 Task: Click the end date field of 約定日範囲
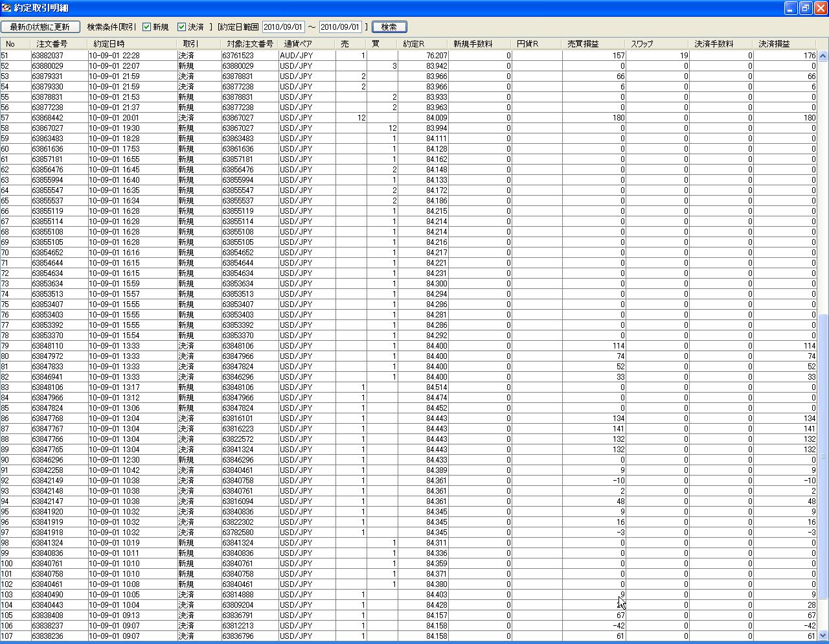[x=340, y=27]
